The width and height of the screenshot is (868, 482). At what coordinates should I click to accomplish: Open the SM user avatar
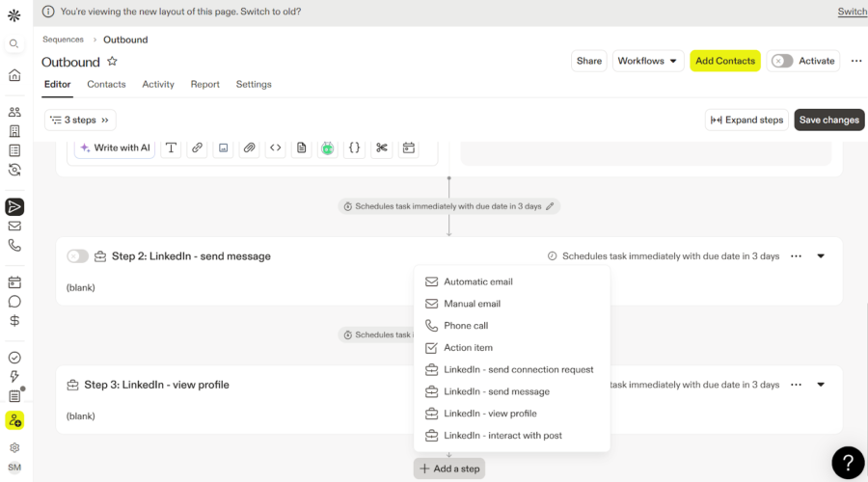coord(14,468)
